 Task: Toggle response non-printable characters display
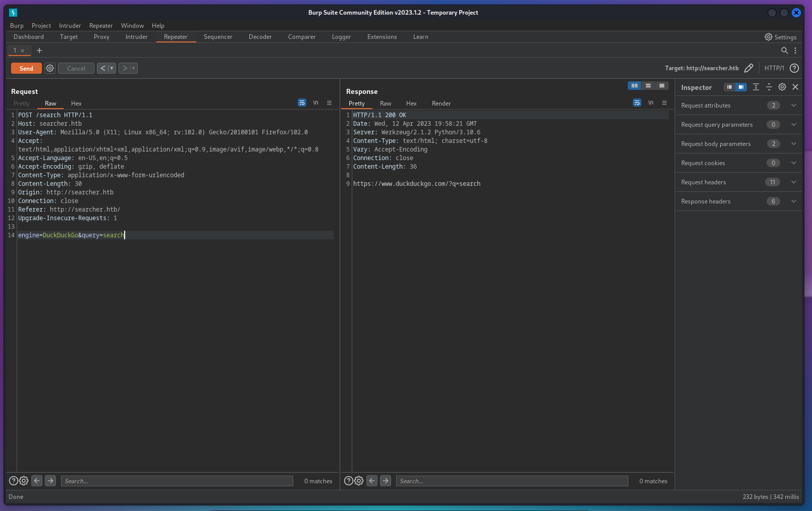tap(651, 103)
